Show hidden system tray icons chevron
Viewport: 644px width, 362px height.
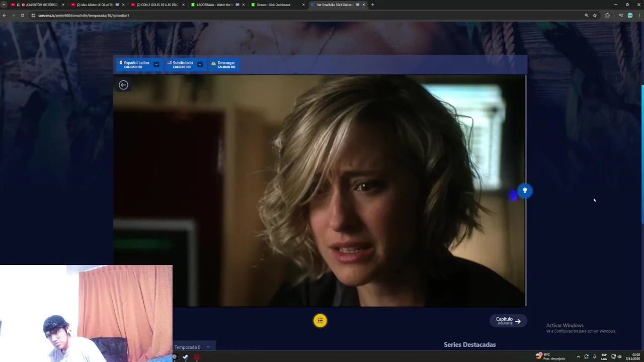tap(578, 357)
